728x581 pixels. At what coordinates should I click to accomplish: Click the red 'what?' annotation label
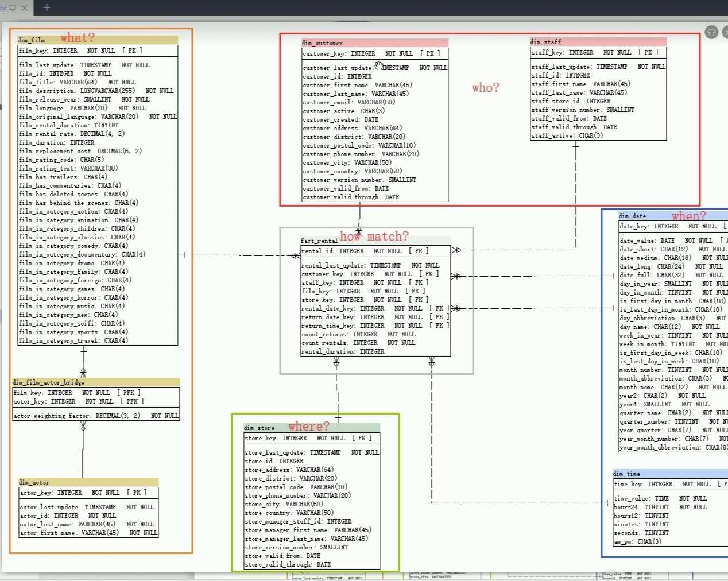tap(78, 38)
